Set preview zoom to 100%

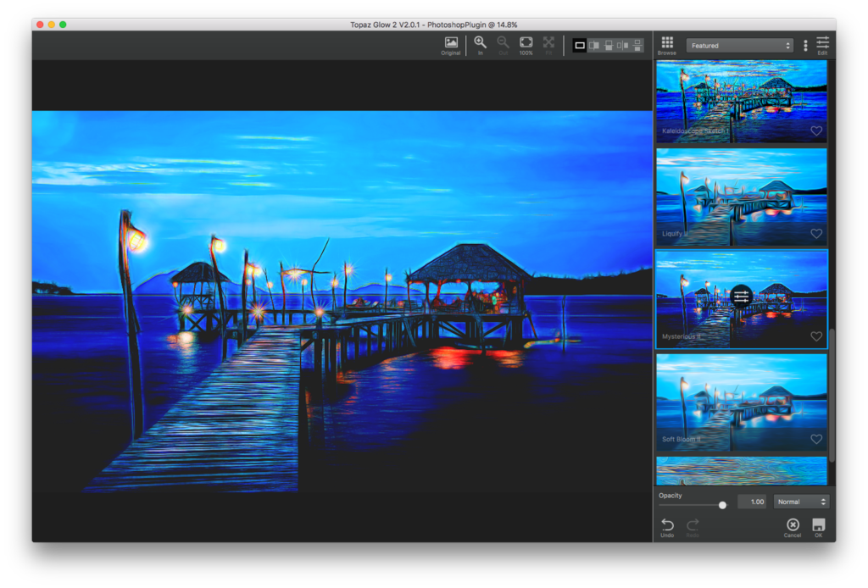click(x=526, y=46)
